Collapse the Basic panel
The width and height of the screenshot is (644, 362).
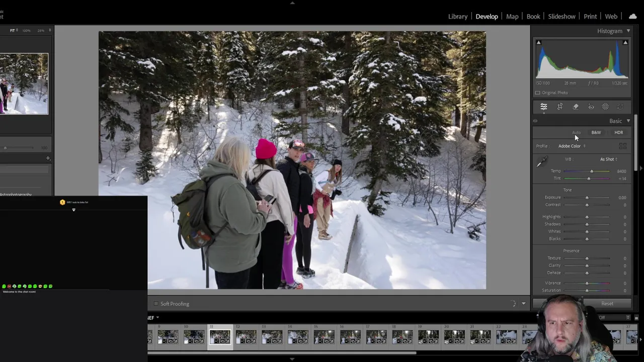628,121
